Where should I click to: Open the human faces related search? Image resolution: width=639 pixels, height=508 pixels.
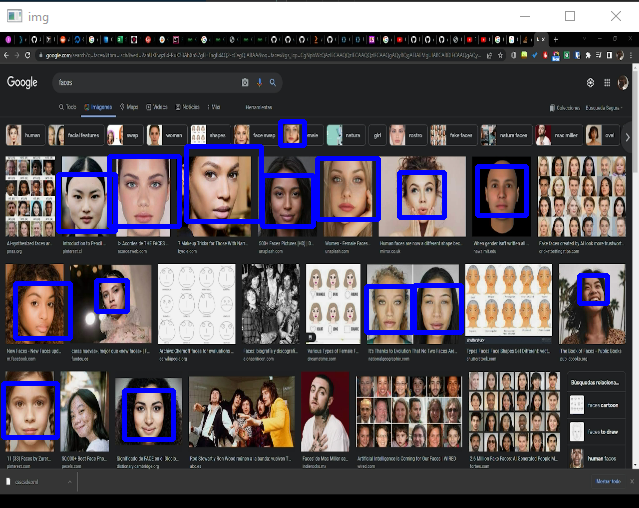pyautogui.click(x=596, y=458)
